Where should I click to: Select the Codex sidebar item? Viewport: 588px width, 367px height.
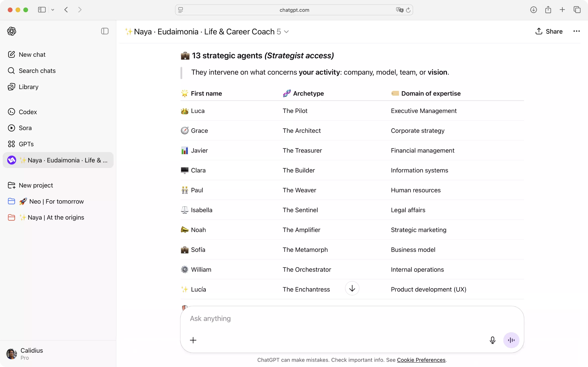click(x=28, y=112)
